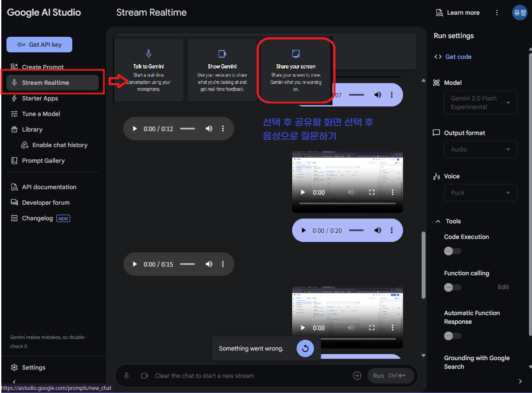Play the second screen recording video

point(303,328)
